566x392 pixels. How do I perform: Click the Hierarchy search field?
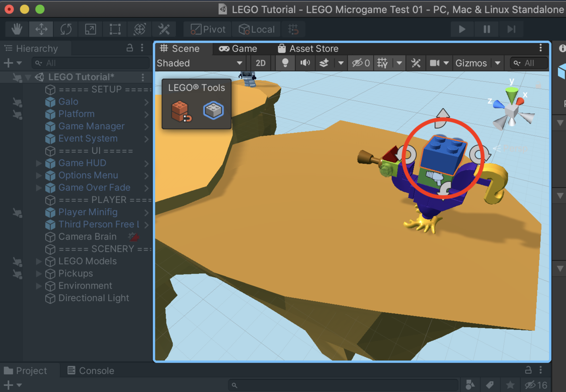(91, 63)
